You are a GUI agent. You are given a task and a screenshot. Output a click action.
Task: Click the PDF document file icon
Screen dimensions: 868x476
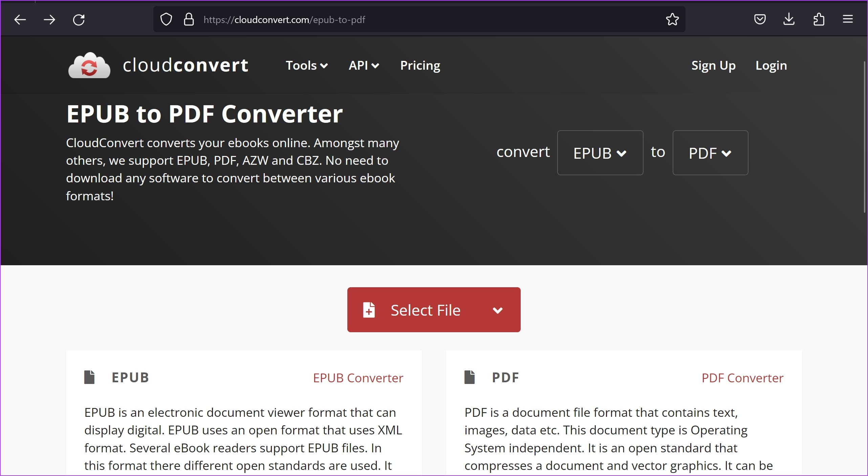click(x=470, y=377)
